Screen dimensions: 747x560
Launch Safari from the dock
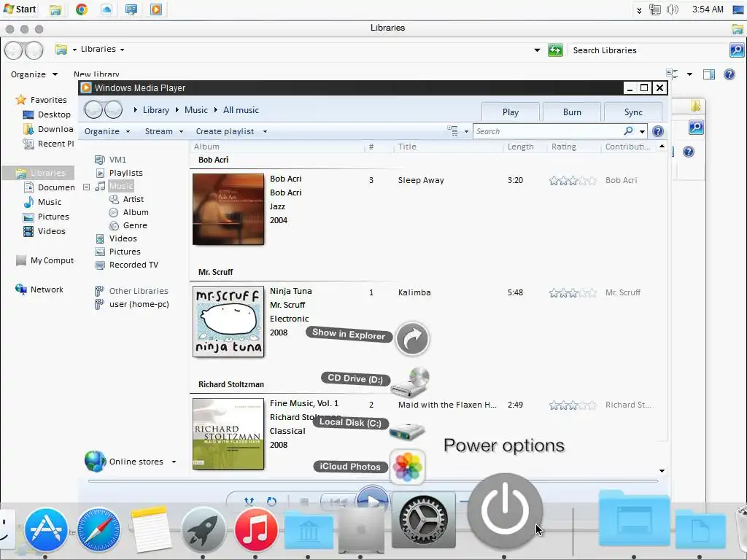pyautogui.click(x=98, y=529)
